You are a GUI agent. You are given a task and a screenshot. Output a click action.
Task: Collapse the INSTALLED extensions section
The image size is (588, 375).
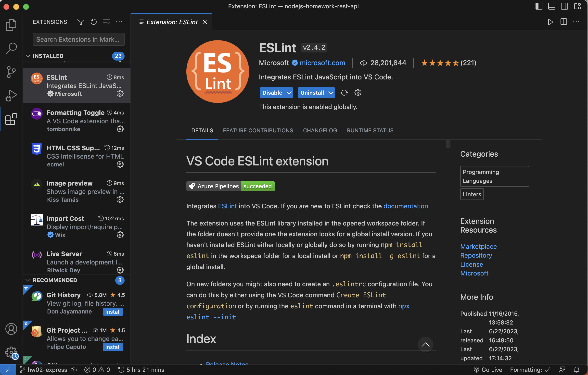(28, 56)
